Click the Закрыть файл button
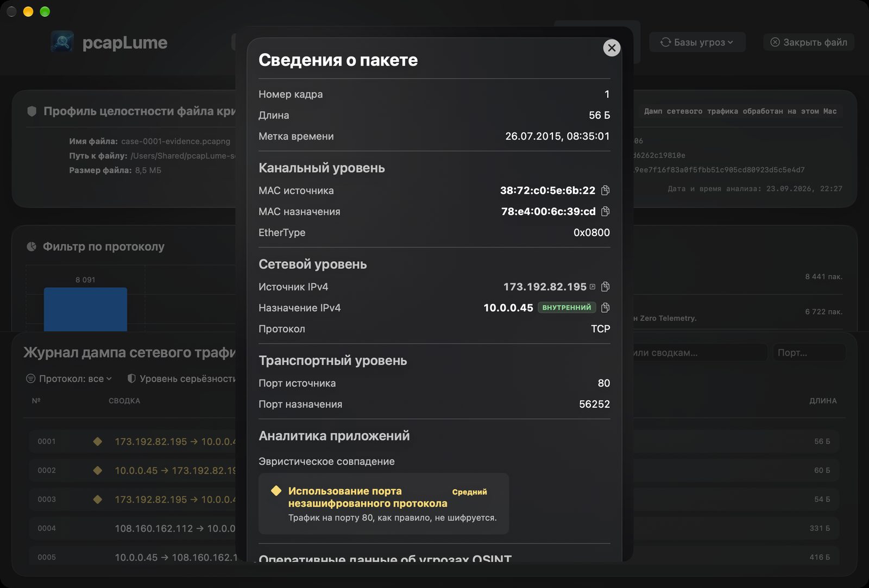Viewport: 869px width, 588px height. pyautogui.click(x=809, y=42)
